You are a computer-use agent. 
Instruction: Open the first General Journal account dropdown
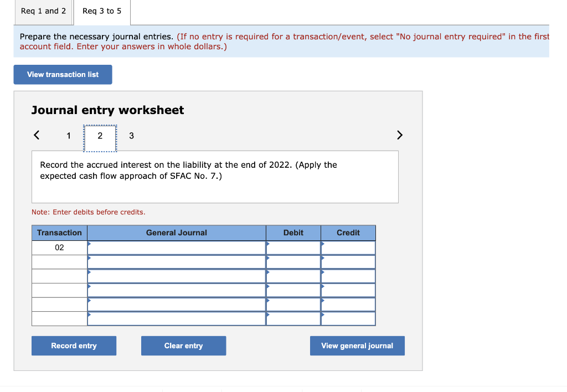pos(176,247)
